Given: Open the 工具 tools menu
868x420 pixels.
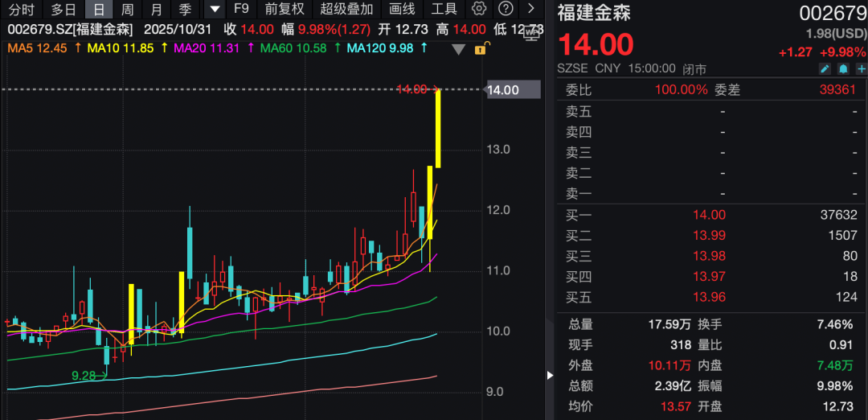Looking at the screenshot, I should (444, 10).
